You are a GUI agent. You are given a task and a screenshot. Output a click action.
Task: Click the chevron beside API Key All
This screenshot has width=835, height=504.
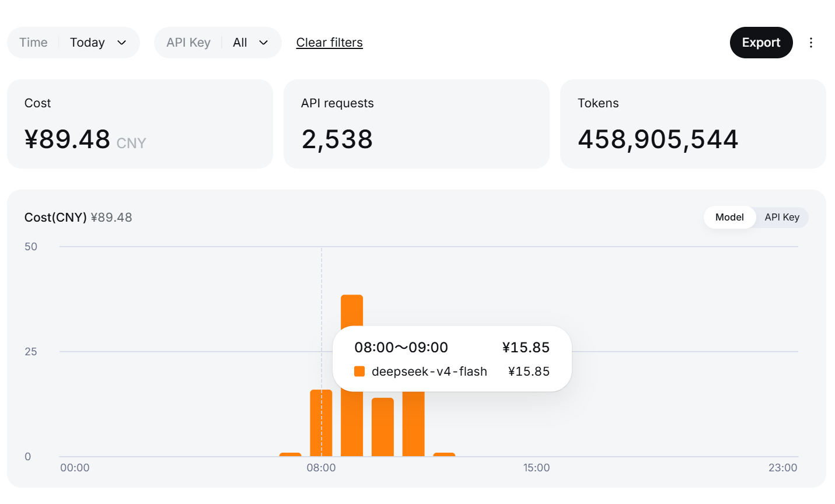(263, 43)
